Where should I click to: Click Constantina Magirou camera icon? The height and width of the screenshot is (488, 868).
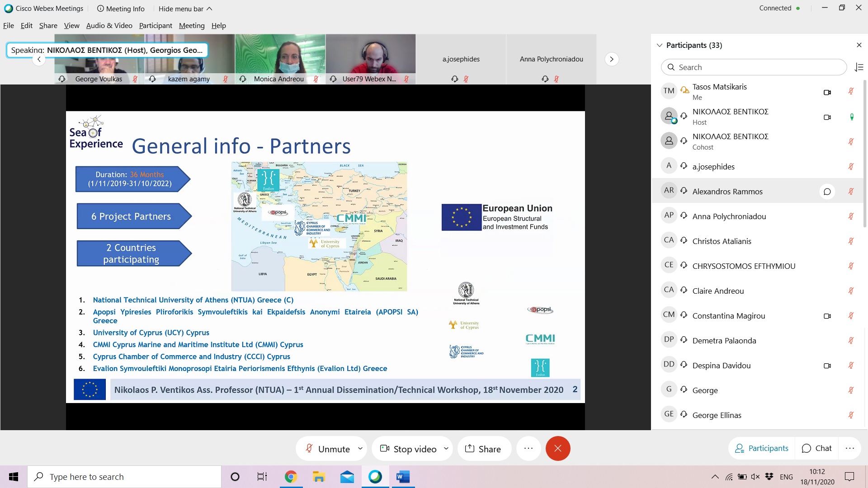coord(827,316)
